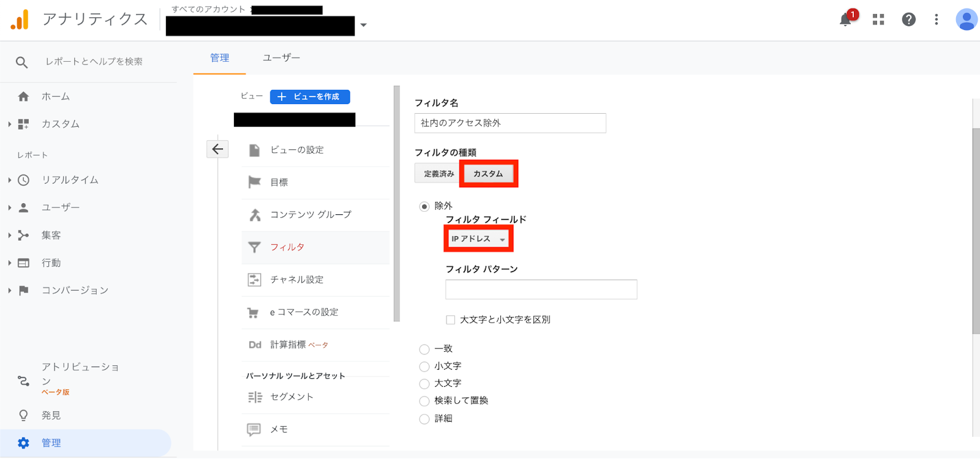Screen dimensions: 980x459
Task: Click the right-side vertical scrollbar
Action: point(976,233)
